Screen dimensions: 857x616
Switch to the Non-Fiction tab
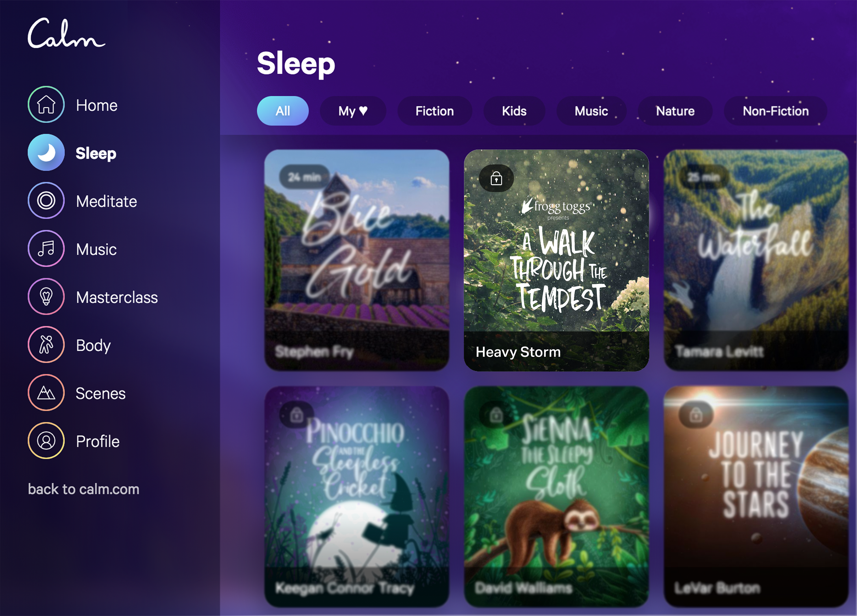pyautogui.click(x=775, y=111)
